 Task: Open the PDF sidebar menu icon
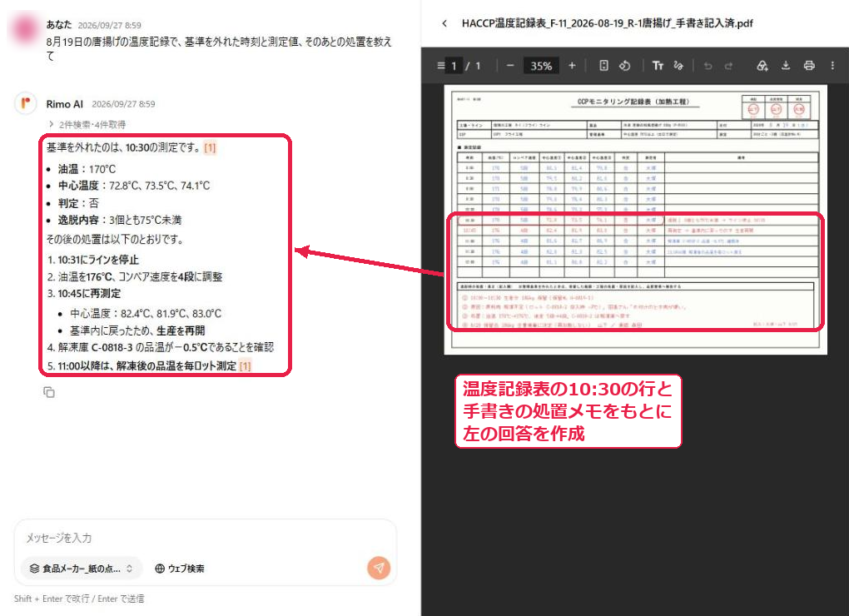tap(441, 66)
